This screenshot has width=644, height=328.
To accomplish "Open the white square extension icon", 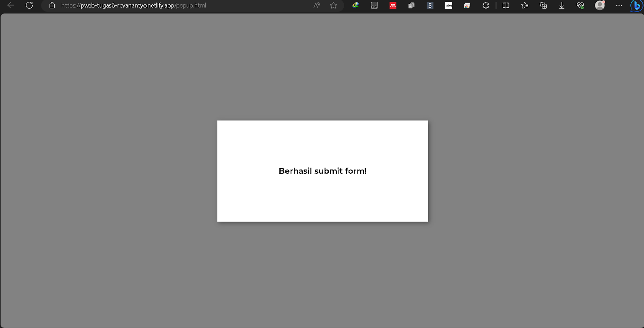I will coord(448,5).
